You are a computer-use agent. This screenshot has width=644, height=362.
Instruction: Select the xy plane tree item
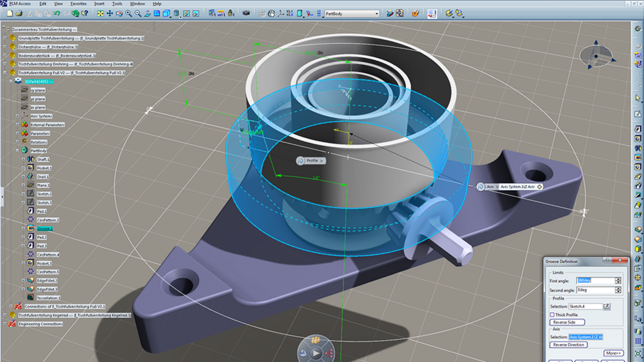38,90
